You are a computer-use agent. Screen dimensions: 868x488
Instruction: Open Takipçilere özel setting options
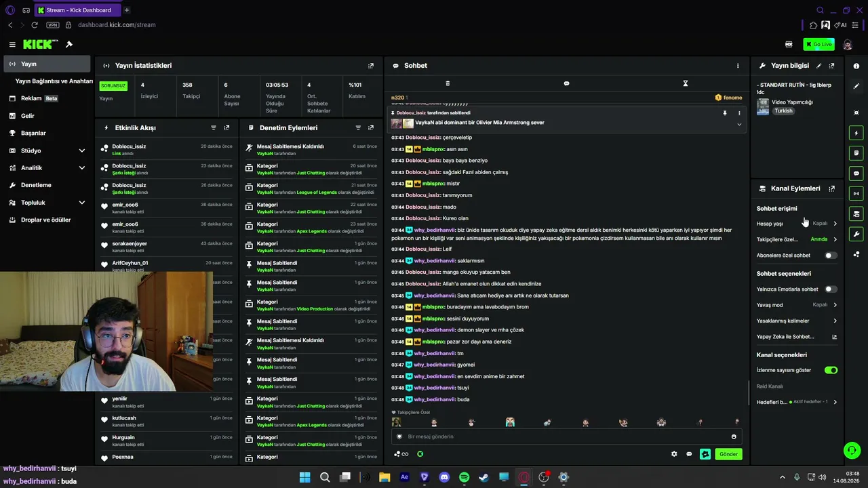(x=797, y=239)
